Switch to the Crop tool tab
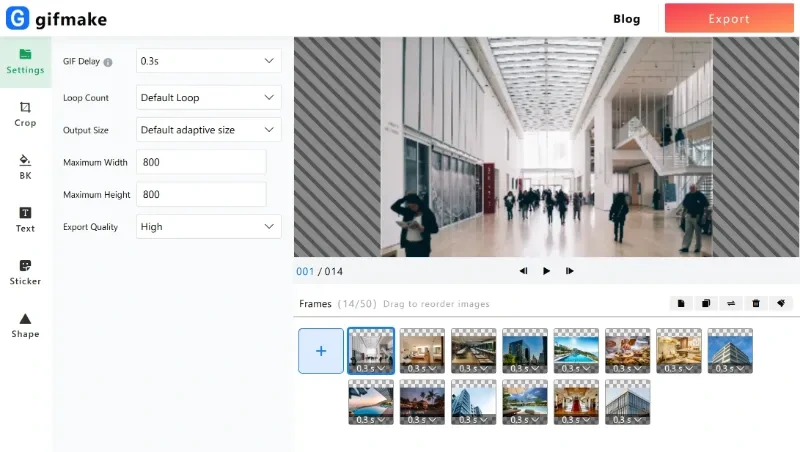Viewport: 800px width, 452px height. pos(25,114)
